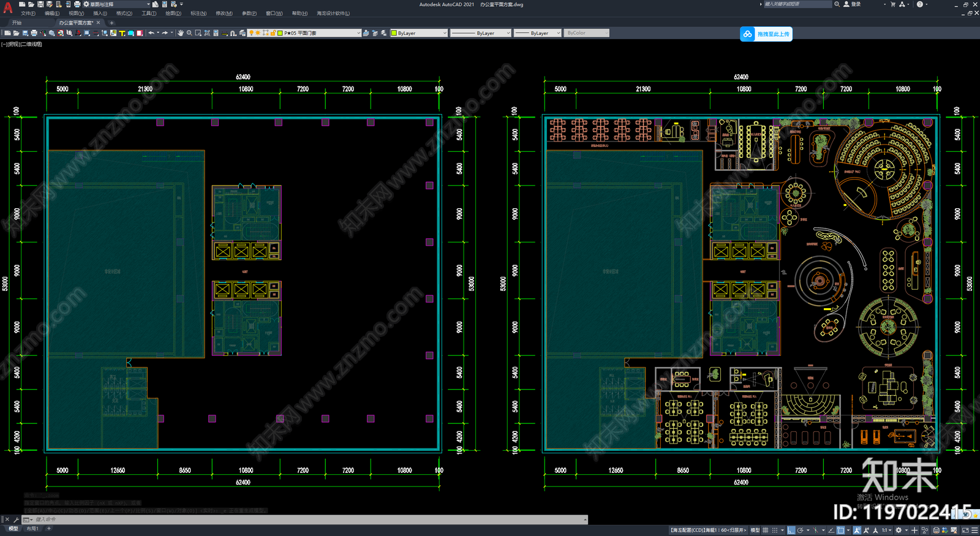
Task: Switch to the 布局1 layout tab
Action: click(32, 529)
